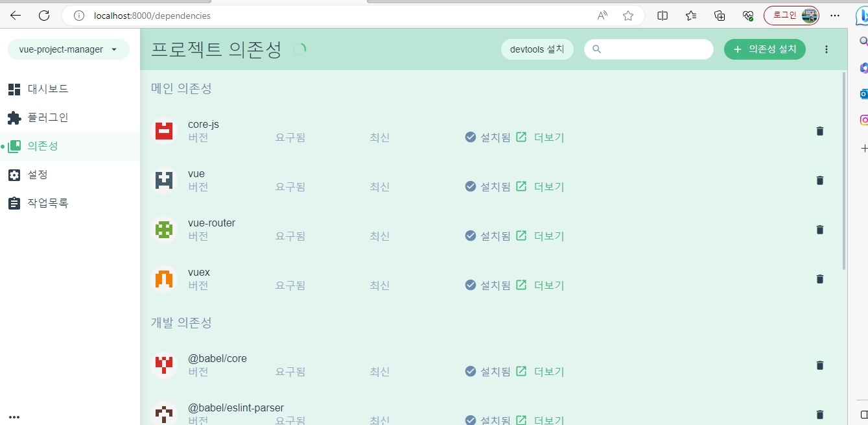868x425 pixels.
Task: Click the orange vuex package avatar
Action: tap(164, 279)
